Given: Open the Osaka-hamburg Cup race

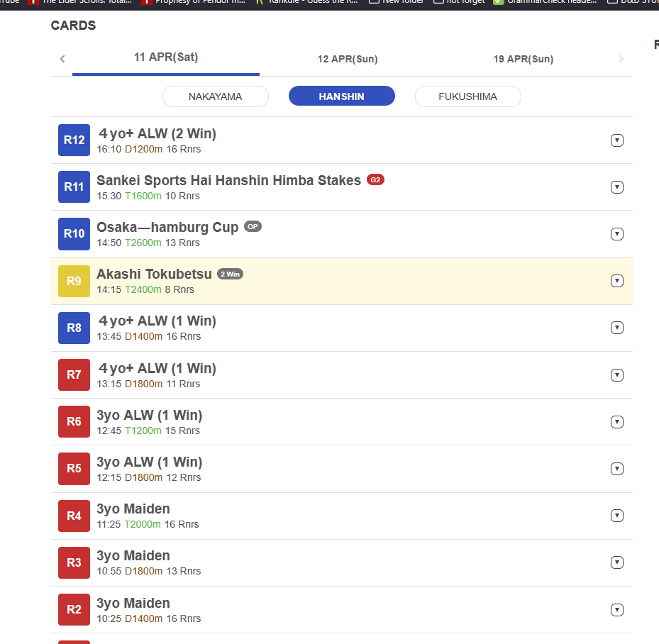Looking at the screenshot, I should [167, 227].
